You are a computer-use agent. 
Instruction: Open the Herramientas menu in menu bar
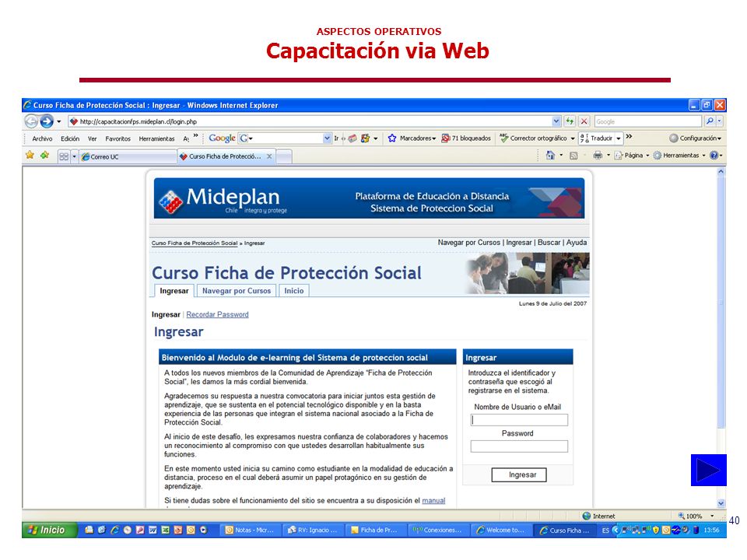click(x=156, y=138)
